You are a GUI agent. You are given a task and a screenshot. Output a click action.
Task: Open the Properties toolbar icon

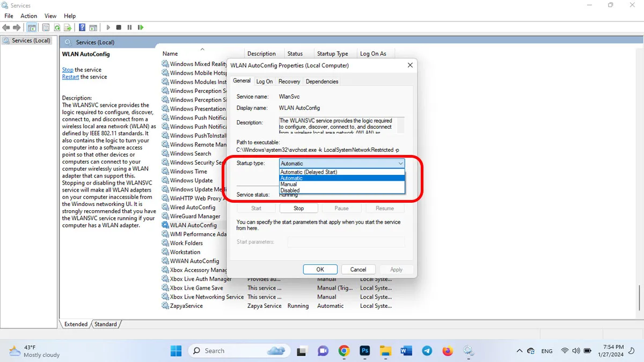pyautogui.click(x=46, y=27)
